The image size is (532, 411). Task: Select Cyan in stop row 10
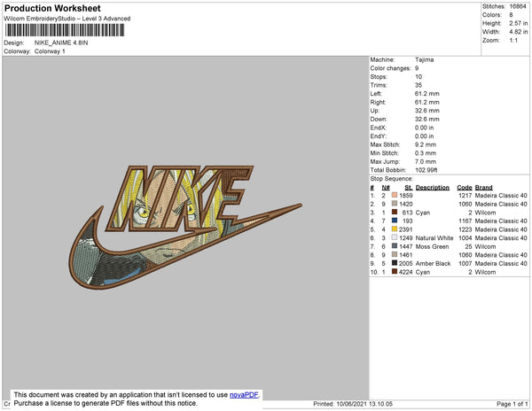click(x=422, y=272)
